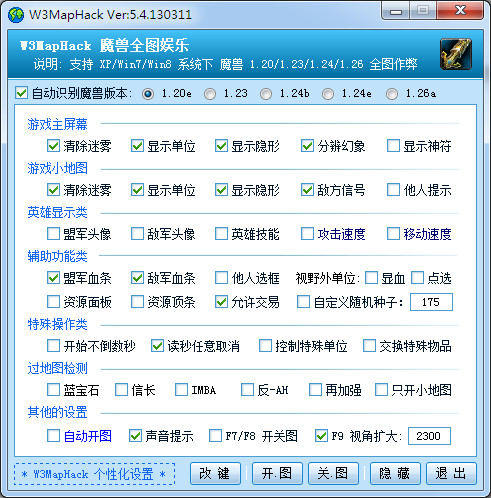Enable the 显血 checkbox for 视野外单位
This screenshot has width=491, height=498.
point(371,278)
